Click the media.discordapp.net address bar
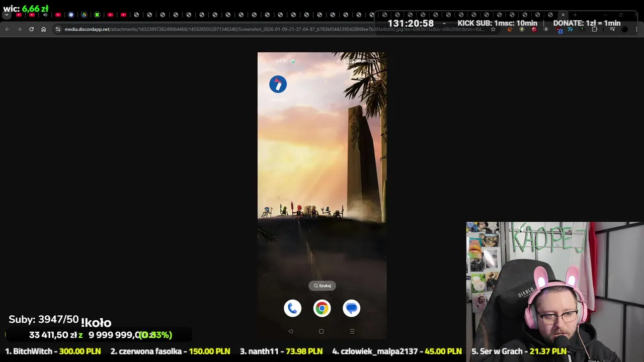The image size is (644, 362). (274, 29)
